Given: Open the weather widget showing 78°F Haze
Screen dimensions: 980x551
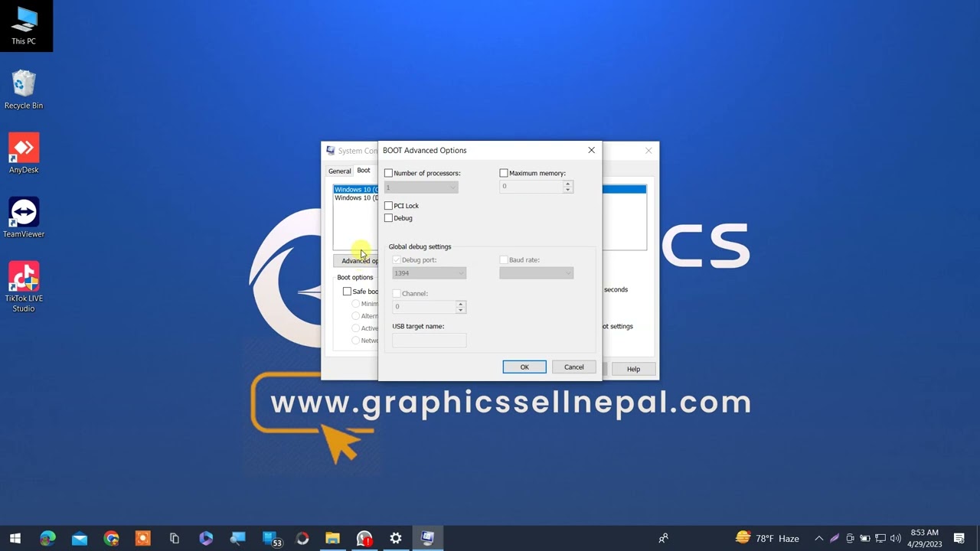Looking at the screenshot, I should click(767, 539).
